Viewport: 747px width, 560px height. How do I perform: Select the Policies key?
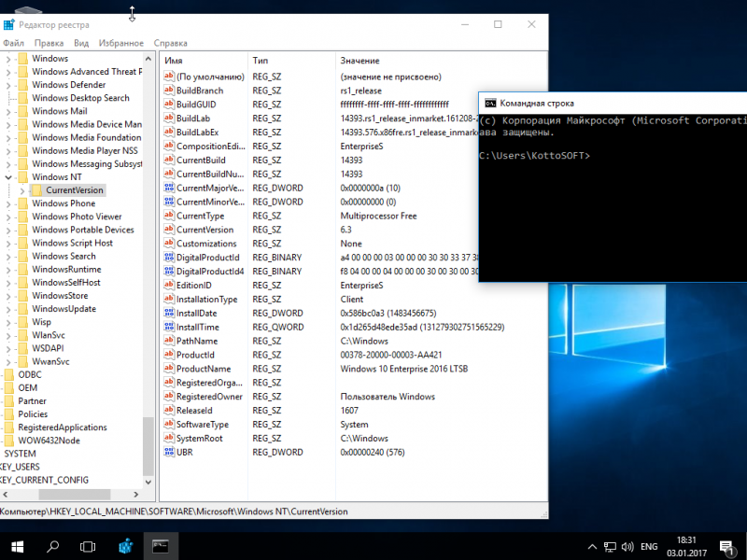pyautogui.click(x=33, y=413)
